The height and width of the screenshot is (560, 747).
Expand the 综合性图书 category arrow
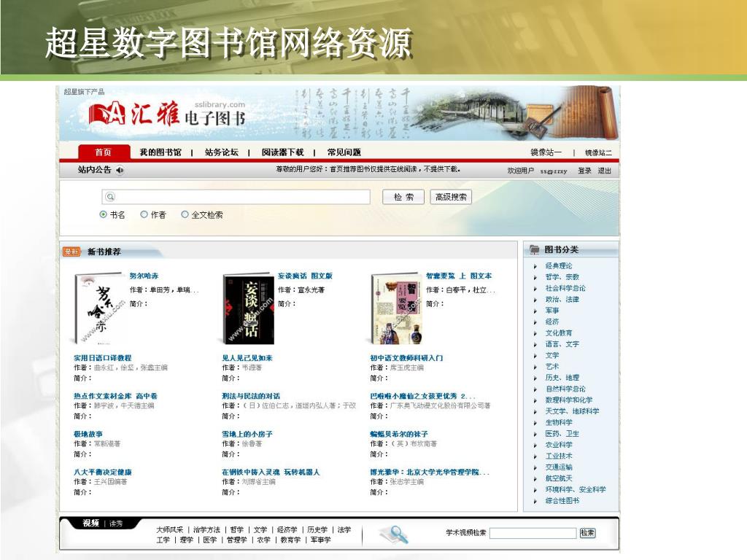point(535,501)
